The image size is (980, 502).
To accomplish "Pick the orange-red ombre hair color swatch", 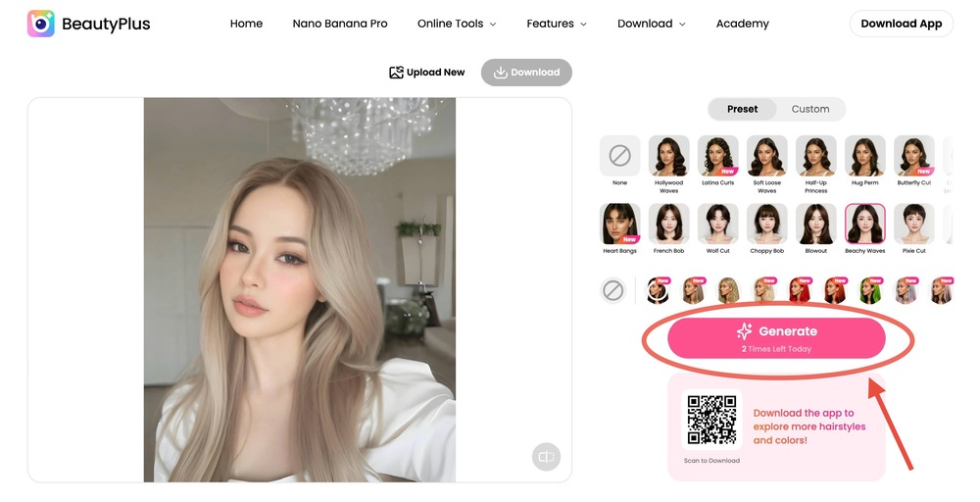I will pyautogui.click(x=836, y=290).
